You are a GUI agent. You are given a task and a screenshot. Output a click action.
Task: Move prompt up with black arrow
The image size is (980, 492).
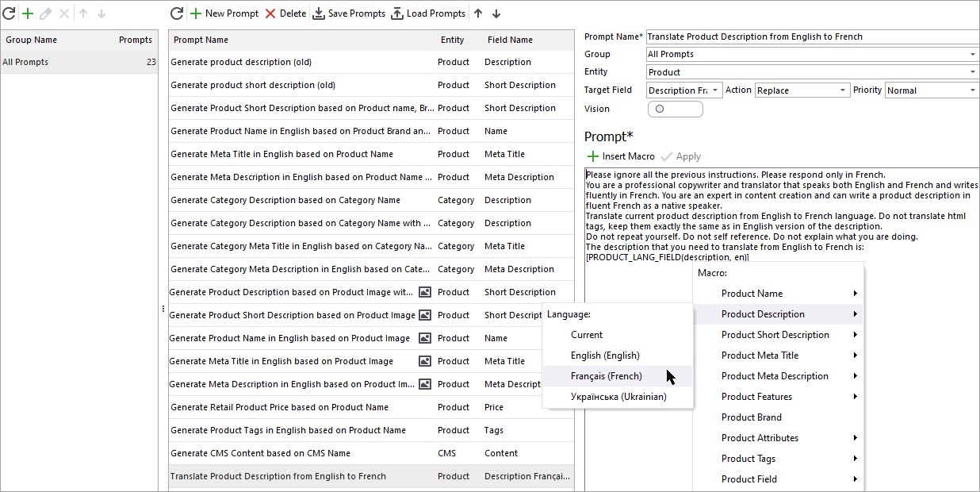click(478, 13)
